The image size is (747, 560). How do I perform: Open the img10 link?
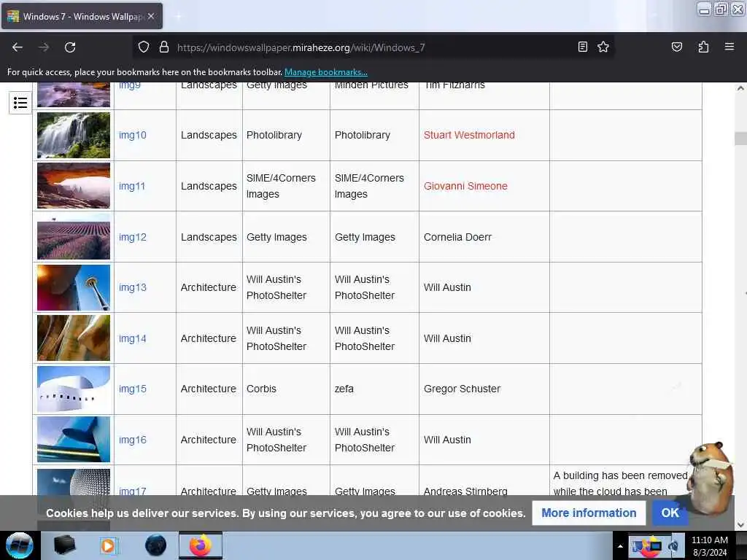coord(133,135)
